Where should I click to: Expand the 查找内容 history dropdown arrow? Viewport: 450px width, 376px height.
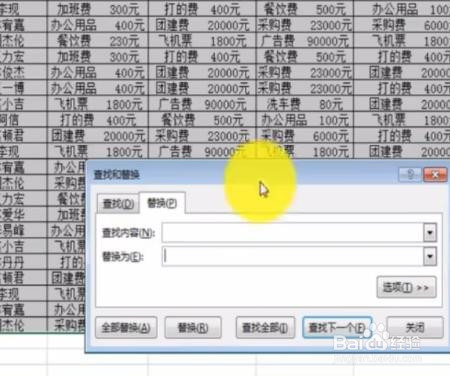click(x=430, y=232)
